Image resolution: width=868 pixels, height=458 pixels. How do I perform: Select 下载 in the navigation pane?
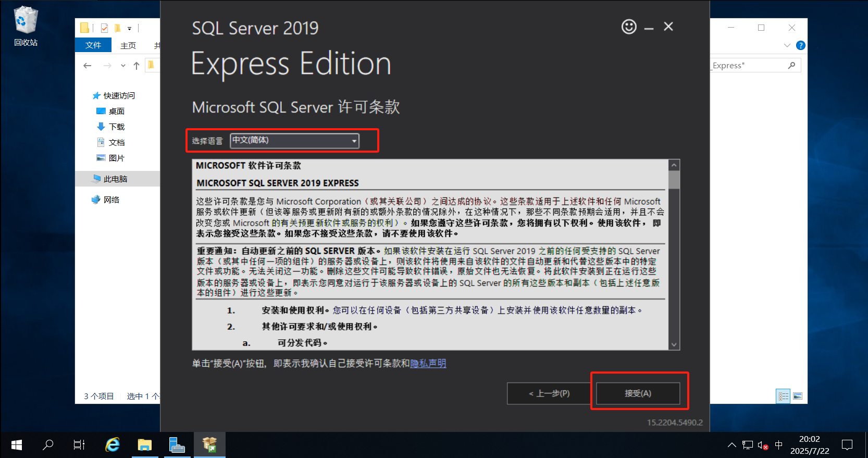[x=110, y=127]
